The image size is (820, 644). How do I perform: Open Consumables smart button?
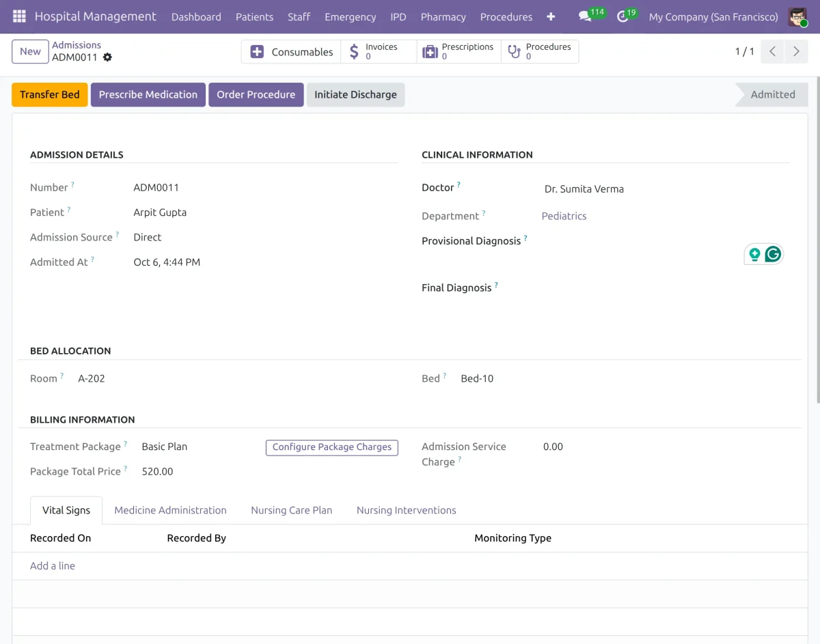coord(291,52)
